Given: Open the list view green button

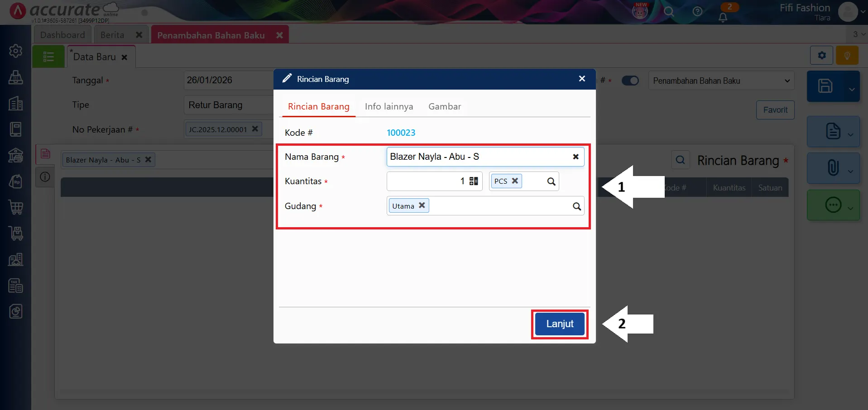Looking at the screenshot, I should point(48,57).
